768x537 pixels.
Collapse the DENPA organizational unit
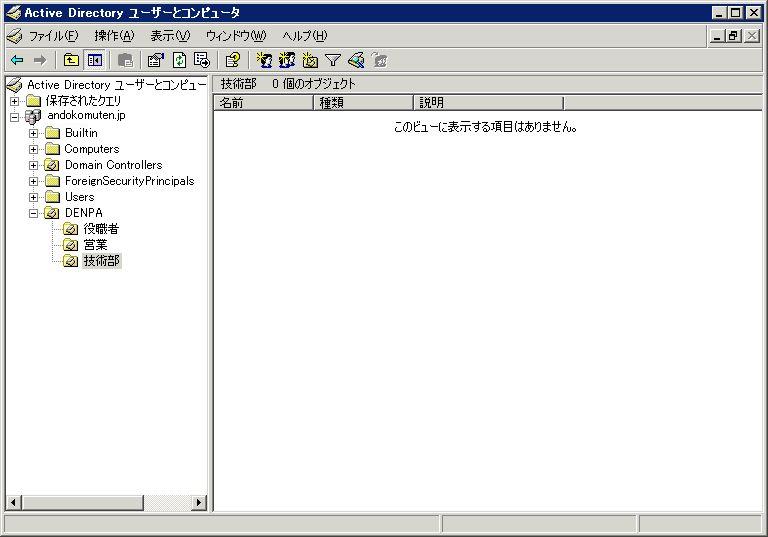[33, 213]
